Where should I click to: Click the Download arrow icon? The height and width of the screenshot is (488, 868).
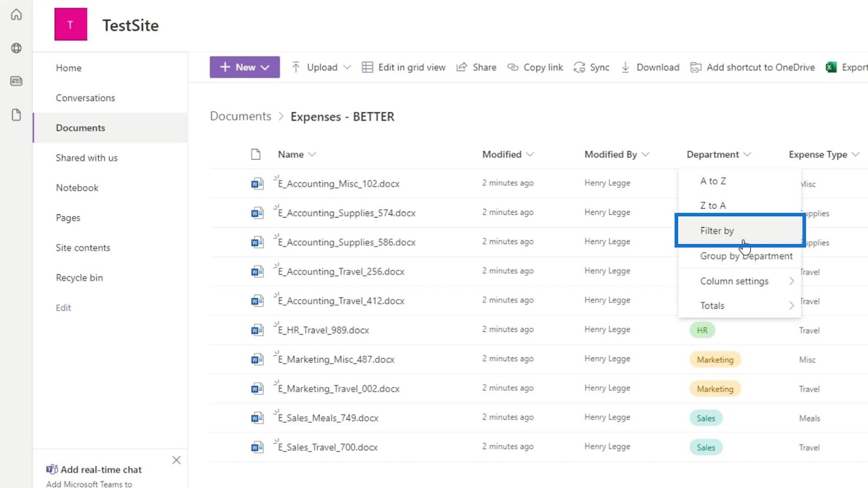pos(626,67)
